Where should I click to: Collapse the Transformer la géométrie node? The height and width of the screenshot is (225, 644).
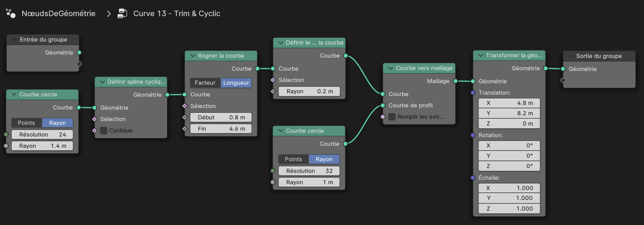tap(480, 55)
